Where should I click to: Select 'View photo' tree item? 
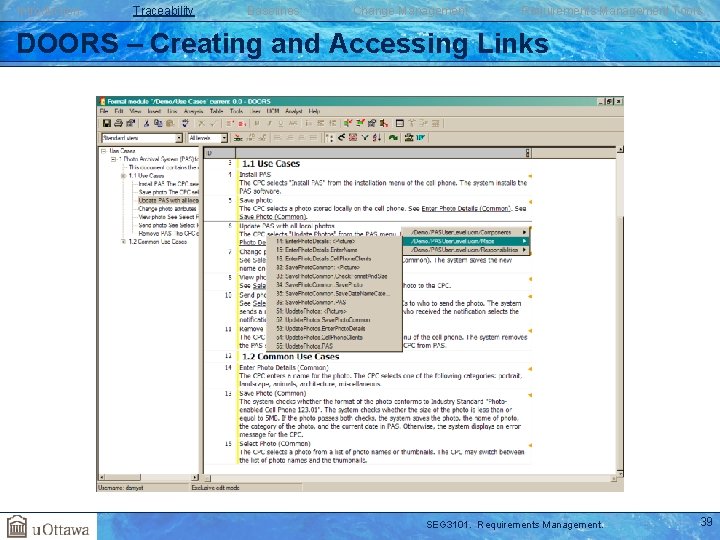[169, 217]
